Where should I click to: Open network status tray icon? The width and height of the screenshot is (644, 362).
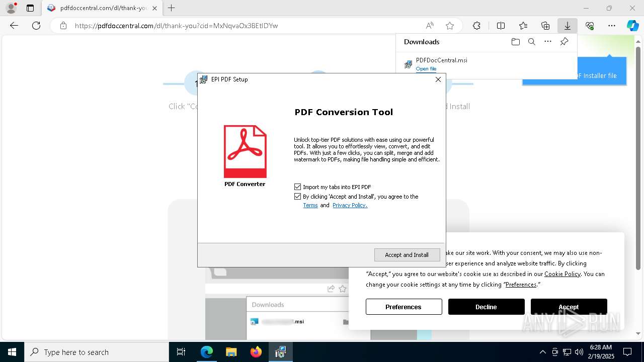(x=567, y=352)
